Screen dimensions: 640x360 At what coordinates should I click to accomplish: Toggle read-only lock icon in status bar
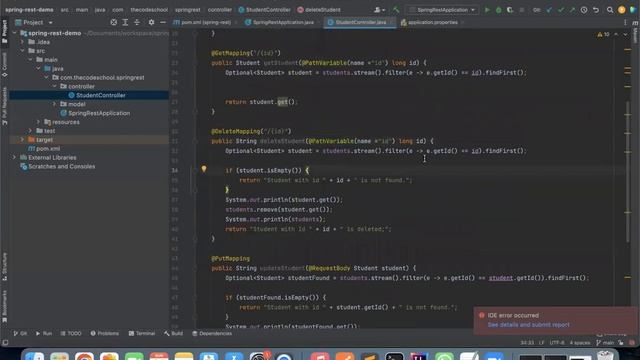(621, 342)
